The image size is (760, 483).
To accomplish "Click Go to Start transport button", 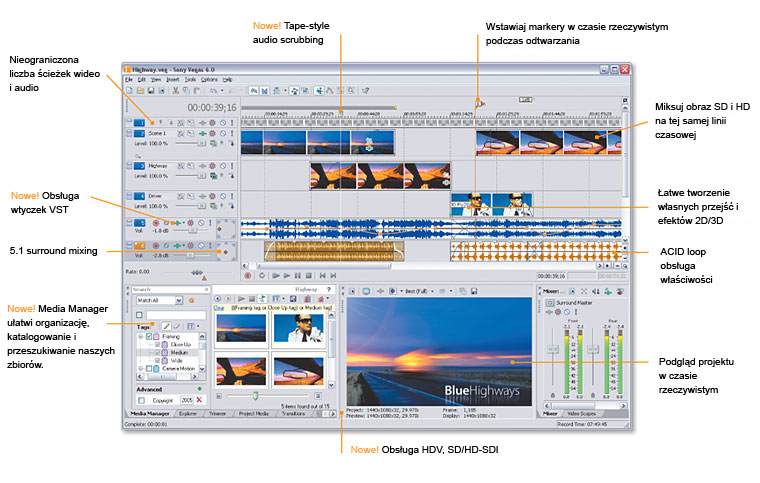I will 322,276.
